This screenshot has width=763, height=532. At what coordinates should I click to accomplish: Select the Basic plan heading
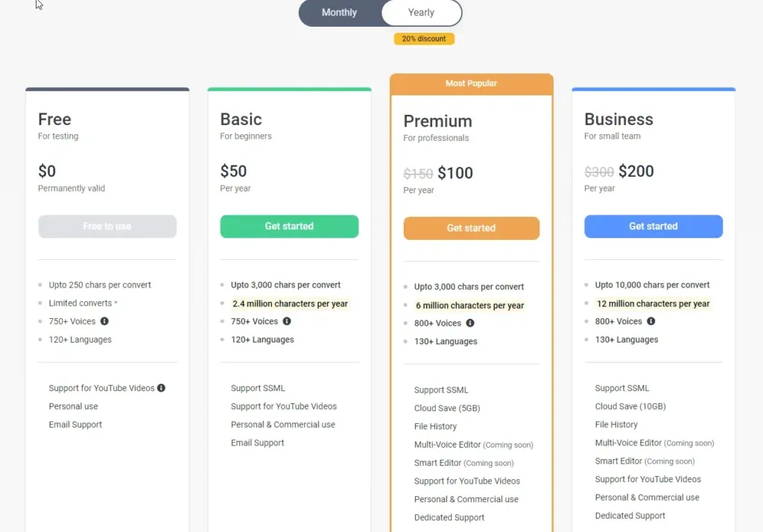coord(241,119)
